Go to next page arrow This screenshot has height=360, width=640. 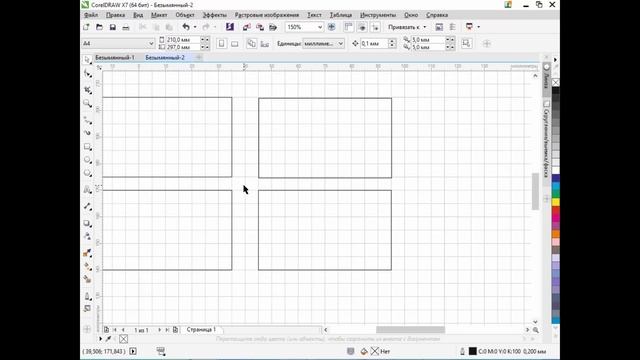coord(159,329)
